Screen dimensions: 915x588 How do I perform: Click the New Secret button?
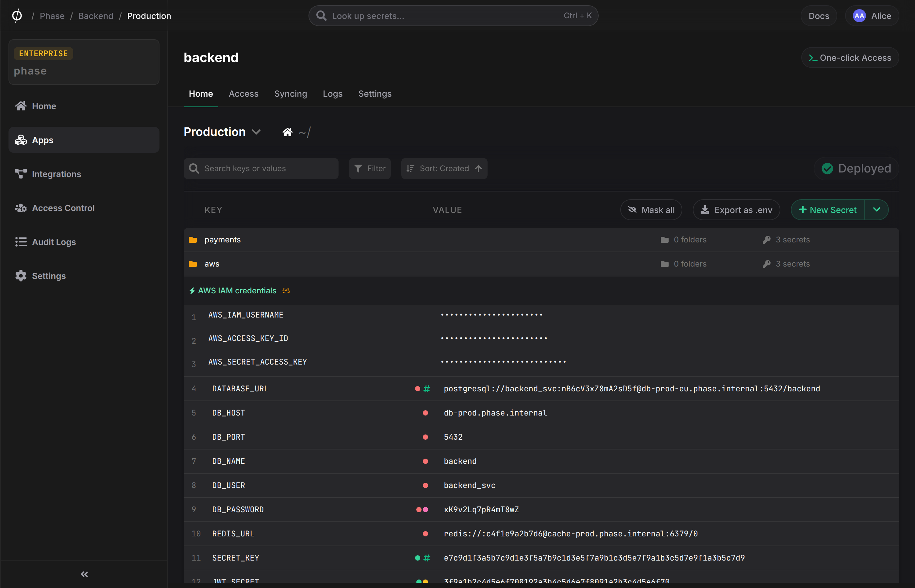tap(828, 210)
